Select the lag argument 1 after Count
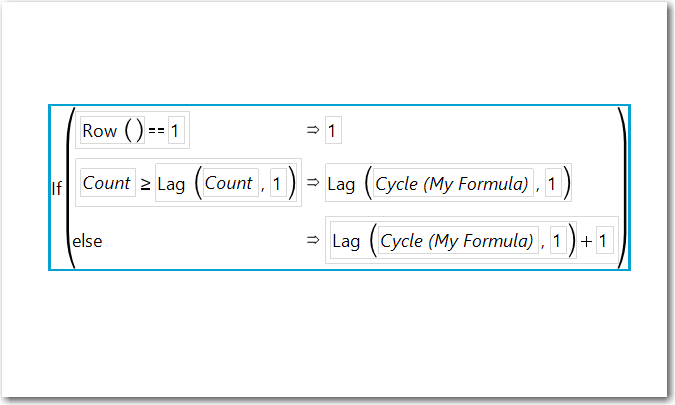Viewport: 675px width, 405px height. click(278, 183)
